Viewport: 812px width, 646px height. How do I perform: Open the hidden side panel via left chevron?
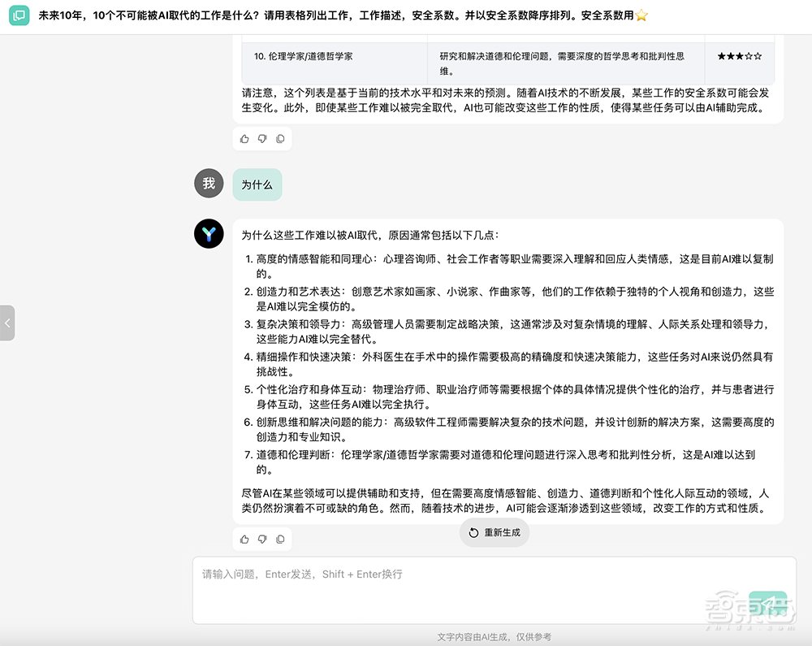click(8, 323)
